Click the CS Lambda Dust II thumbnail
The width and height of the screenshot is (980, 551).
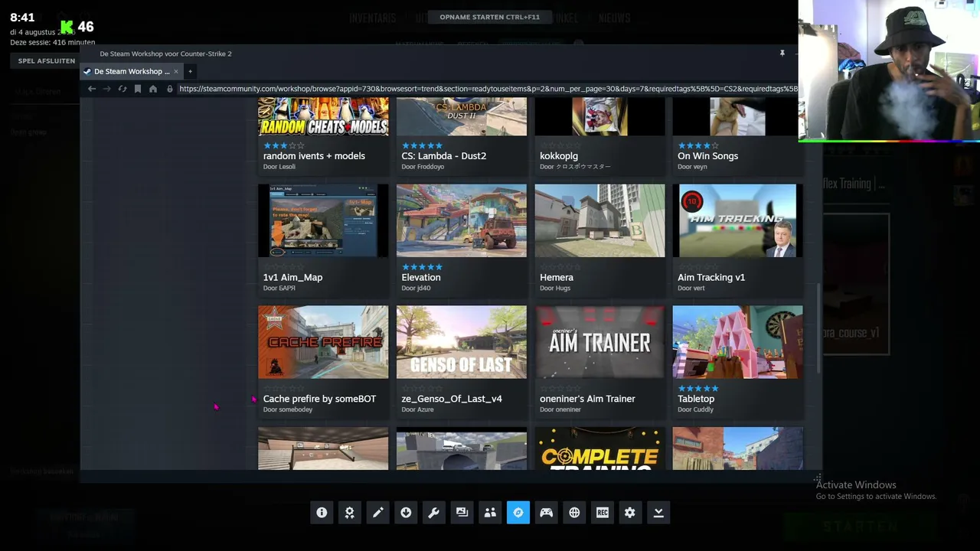tap(462, 117)
